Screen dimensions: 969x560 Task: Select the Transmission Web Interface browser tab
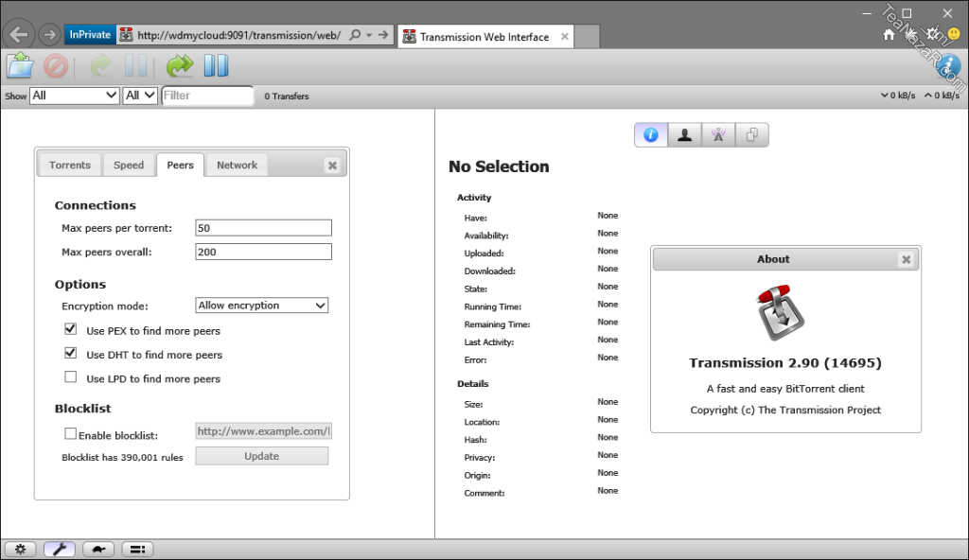pos(484,37)
